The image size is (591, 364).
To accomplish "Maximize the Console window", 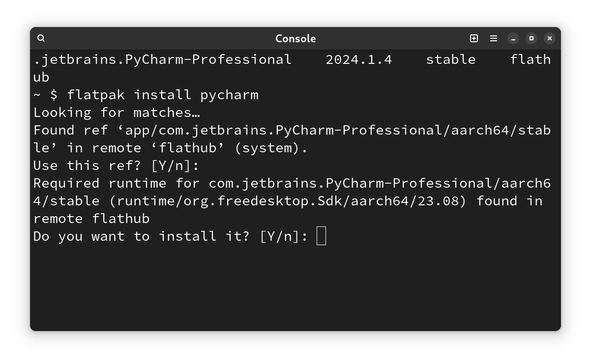I will [532, 38].
